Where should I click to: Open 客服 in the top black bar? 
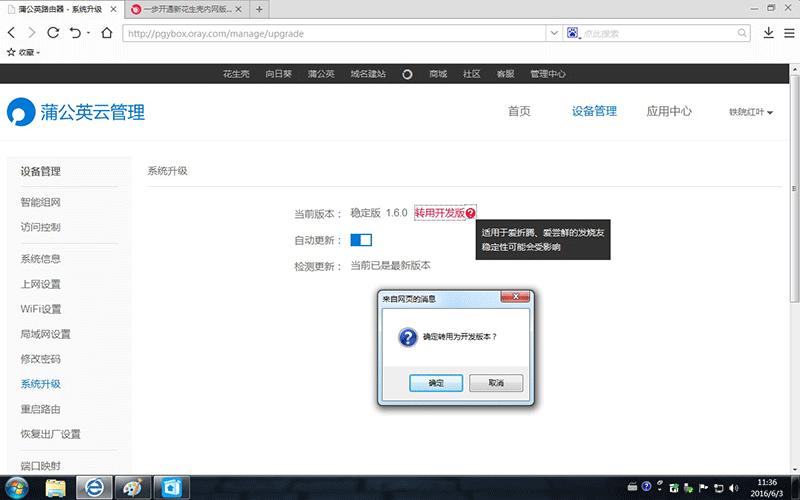click(x=505, y=74)
